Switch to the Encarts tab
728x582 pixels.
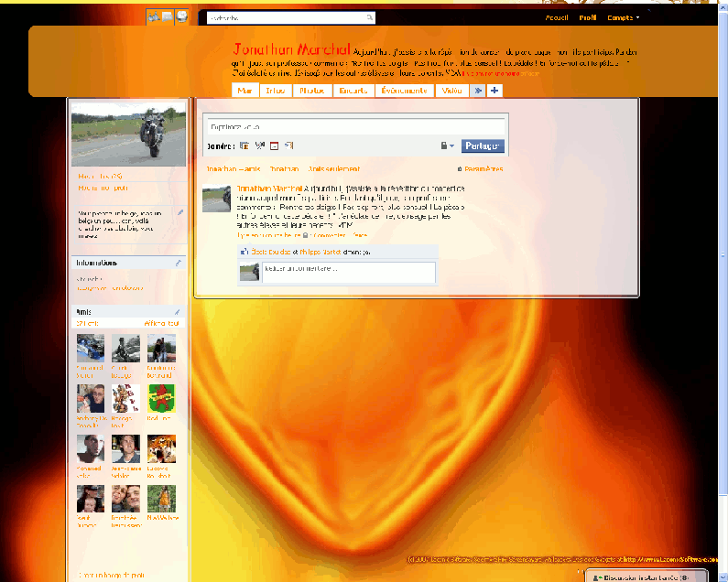[x=353, y=91]
